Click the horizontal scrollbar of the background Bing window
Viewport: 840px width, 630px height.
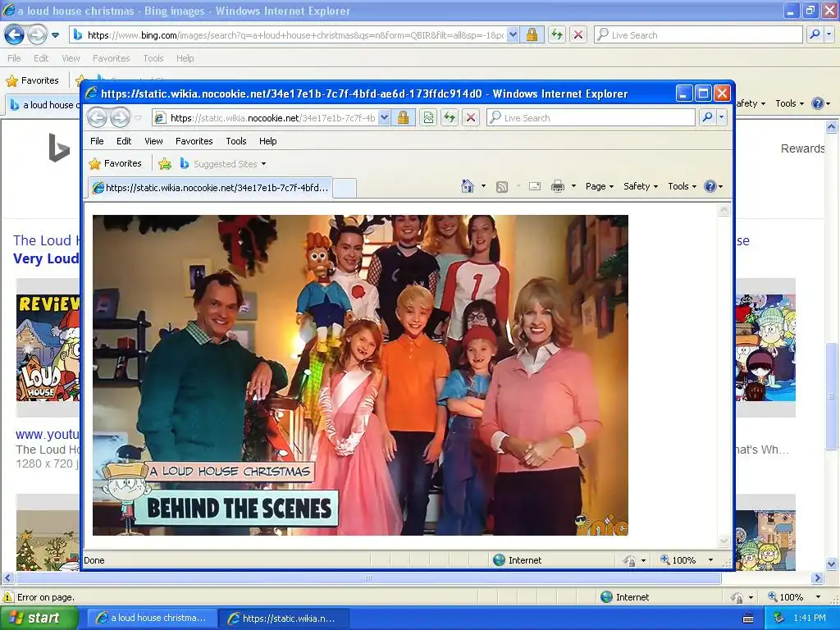[368, 578]
